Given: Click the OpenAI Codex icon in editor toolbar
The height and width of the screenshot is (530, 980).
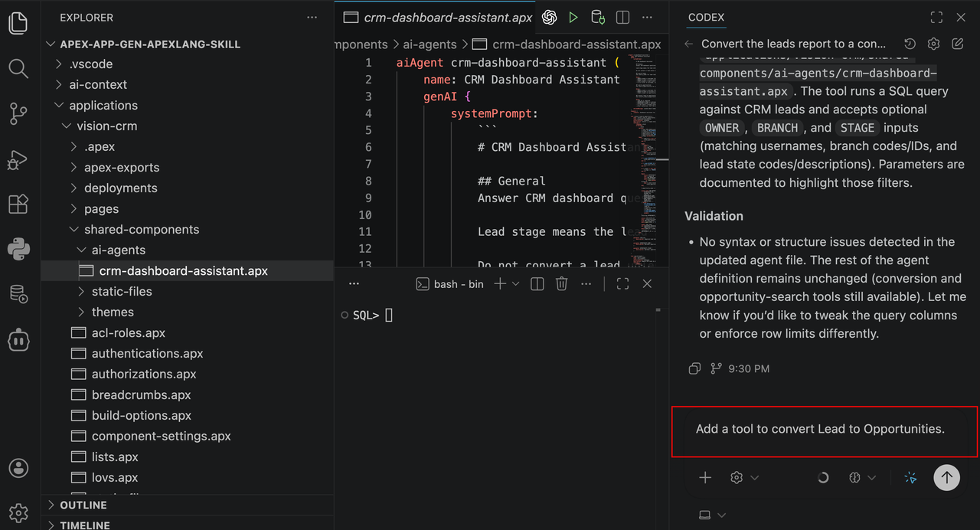Looking at the screenshot, I should [549, 17].
